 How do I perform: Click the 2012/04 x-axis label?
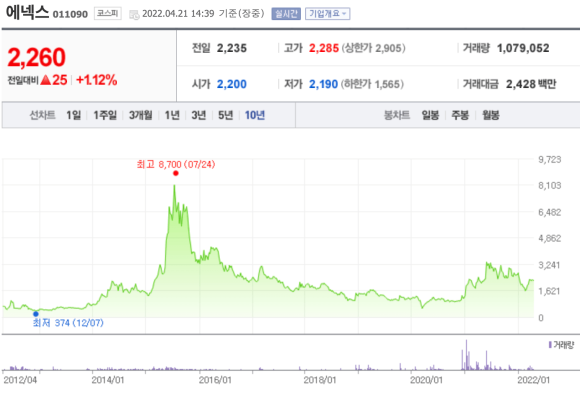click(x=20, y=380)
